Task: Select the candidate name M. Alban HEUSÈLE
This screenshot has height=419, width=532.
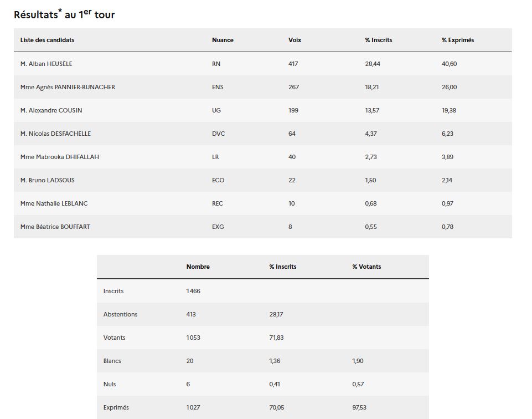Action: [46, 64]
